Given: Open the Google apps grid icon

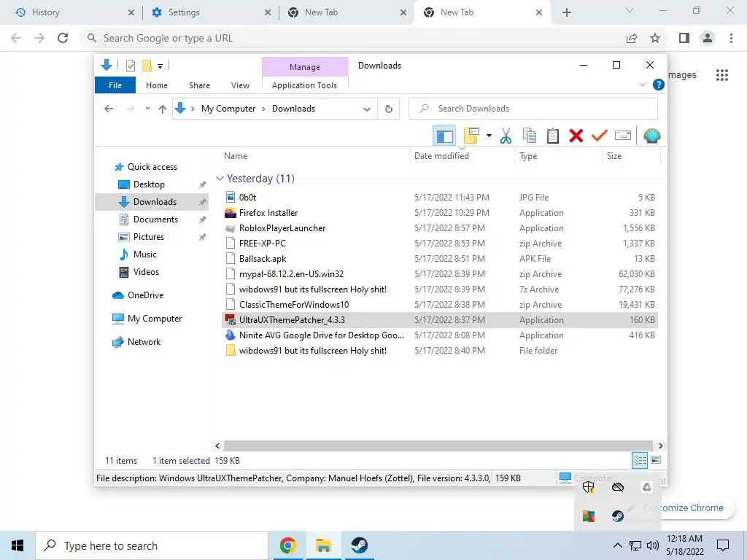Looking at the screenshot, I should pyautogui.click(x=722, y=75).
